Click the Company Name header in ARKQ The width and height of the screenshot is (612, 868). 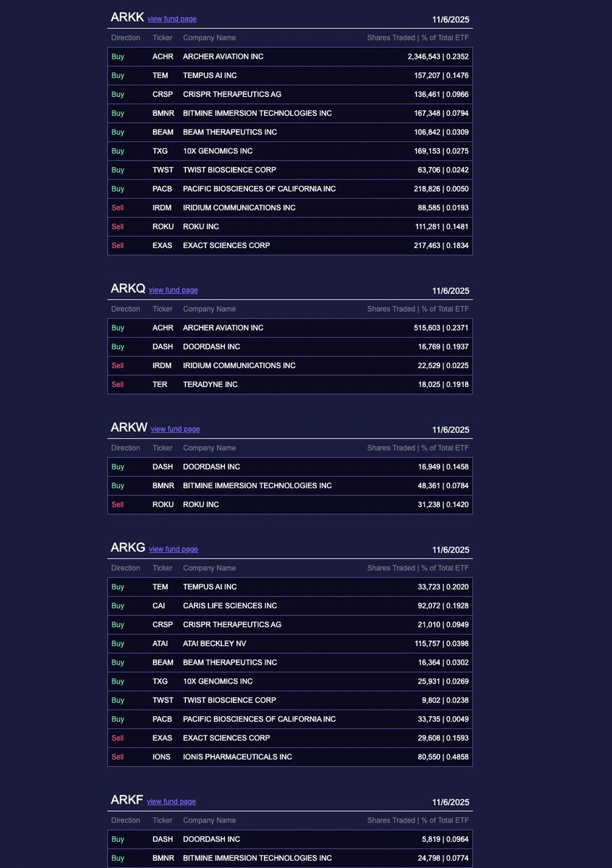(x=209, y=309)
